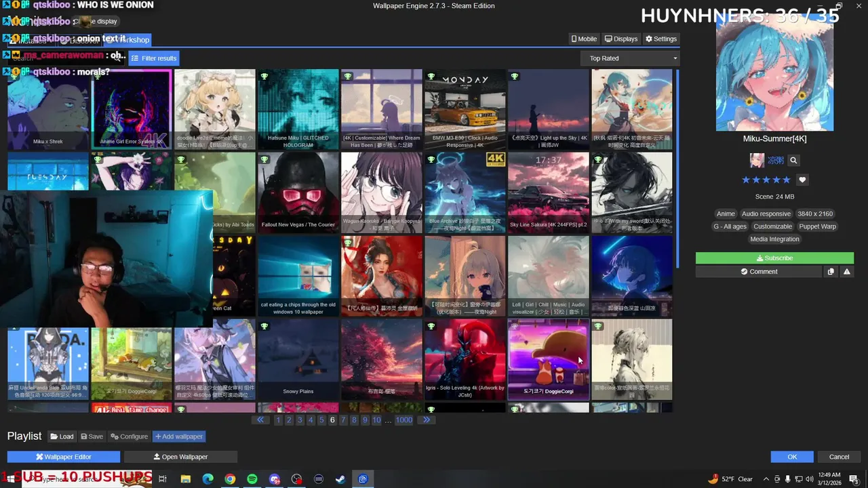Open the Comment button

click(x=758, y=272)
